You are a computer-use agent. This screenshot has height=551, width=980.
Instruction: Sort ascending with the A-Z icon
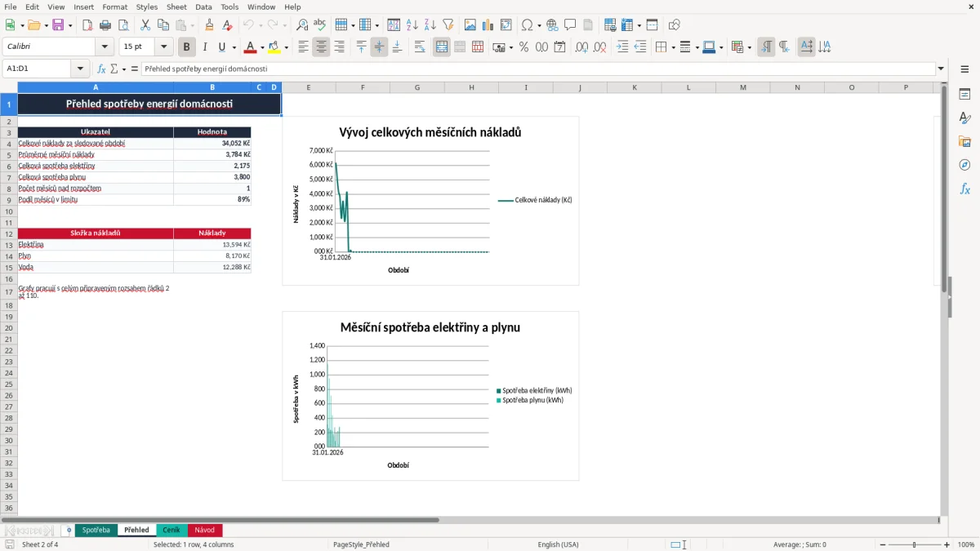point(412,25)
